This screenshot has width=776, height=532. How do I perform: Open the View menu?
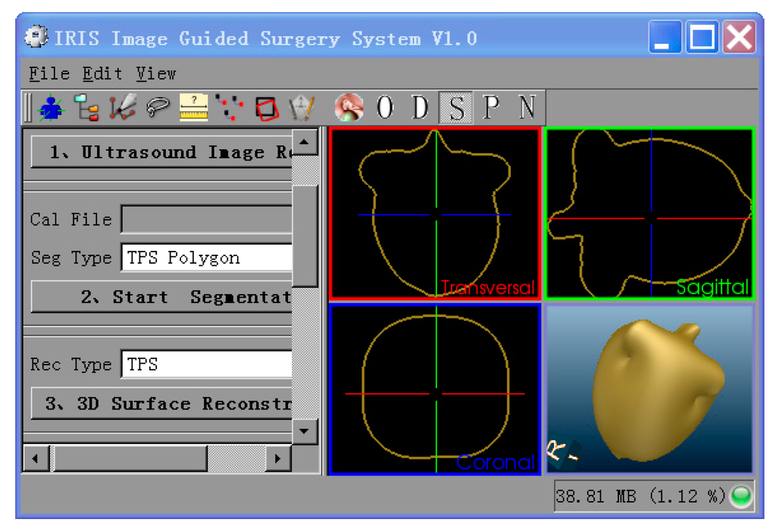156,74
